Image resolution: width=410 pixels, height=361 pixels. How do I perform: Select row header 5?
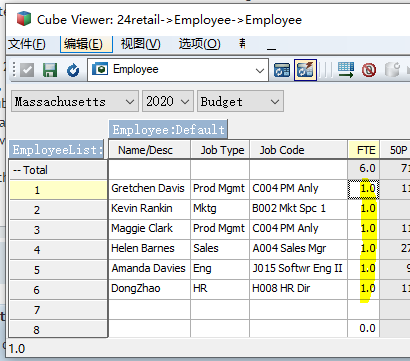58,270
